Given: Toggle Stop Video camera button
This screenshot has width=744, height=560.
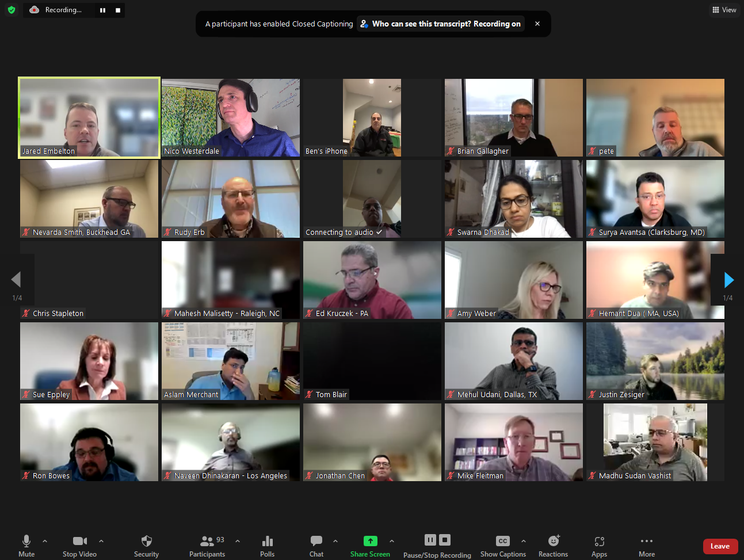Looking at the screenshot, I should 79,546.
